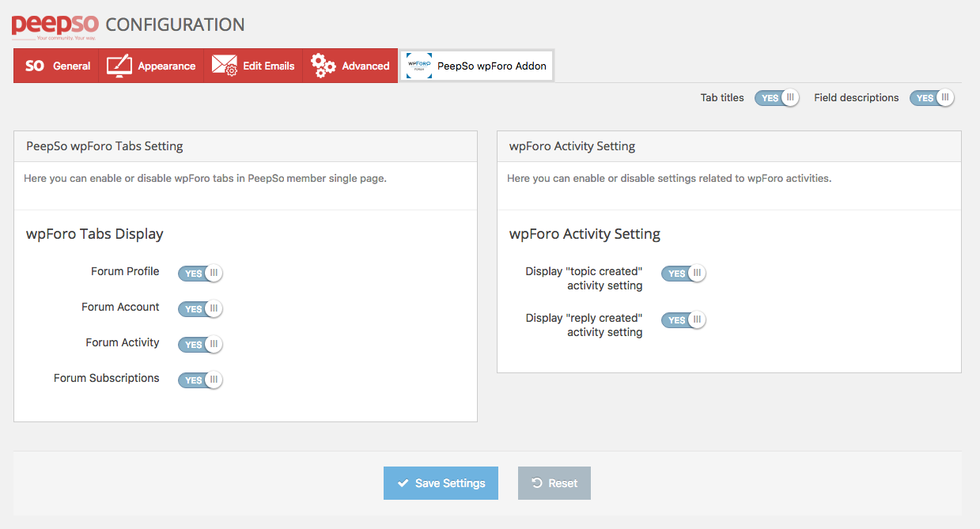Screen dimensions: 980x529
Task: Click the SO icon on General tab
Action: 35,66
